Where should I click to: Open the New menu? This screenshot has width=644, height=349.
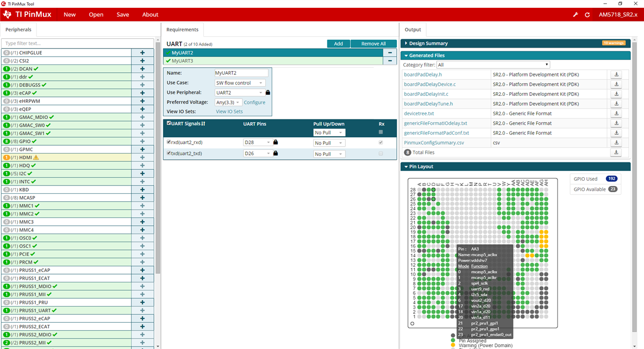pos(70,15)
